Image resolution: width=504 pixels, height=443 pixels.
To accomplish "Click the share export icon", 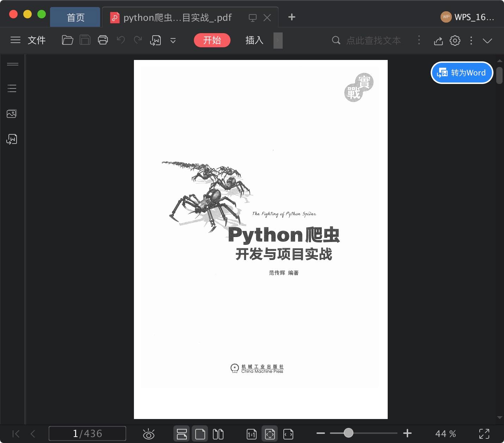I will pos(438,41).
